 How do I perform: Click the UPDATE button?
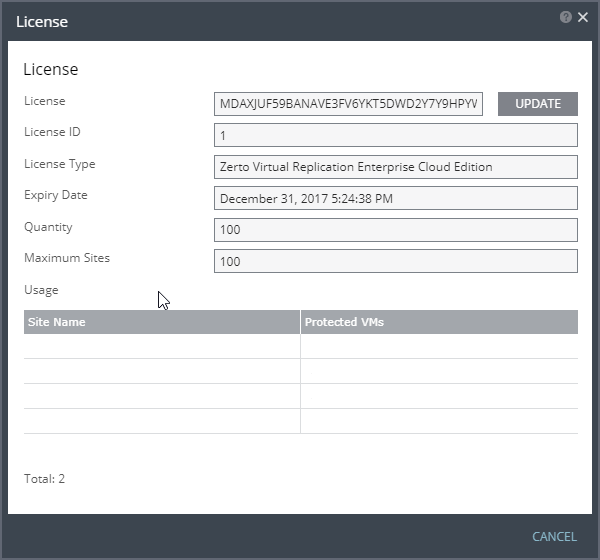538,104
